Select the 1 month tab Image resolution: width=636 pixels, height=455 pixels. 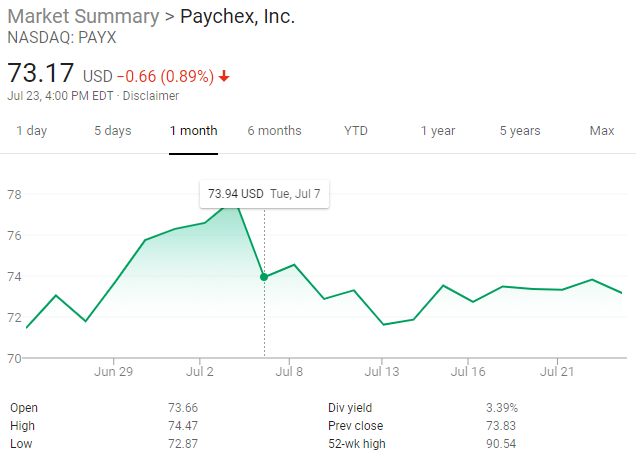click(x=193, y=131)
